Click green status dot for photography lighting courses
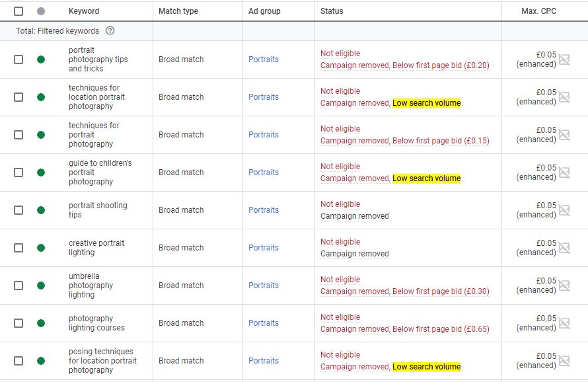 point(41,323)
